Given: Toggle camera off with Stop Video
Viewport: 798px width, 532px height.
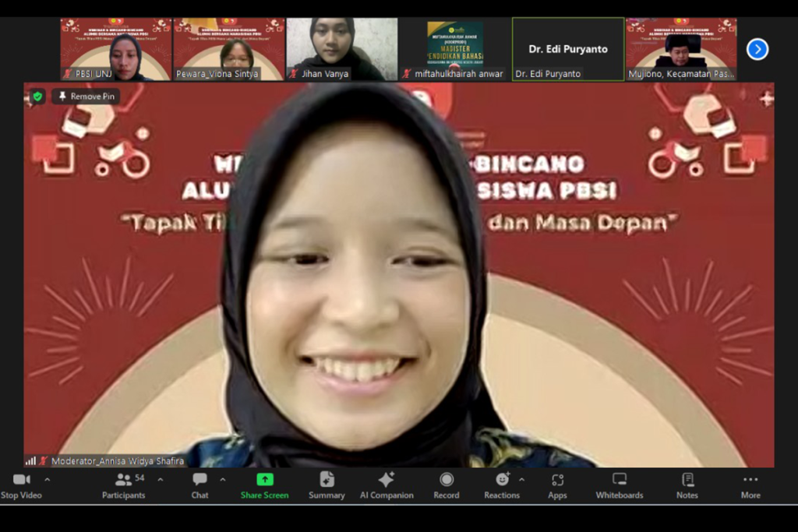Looking at the screenshot, I should tap(21, 485).
